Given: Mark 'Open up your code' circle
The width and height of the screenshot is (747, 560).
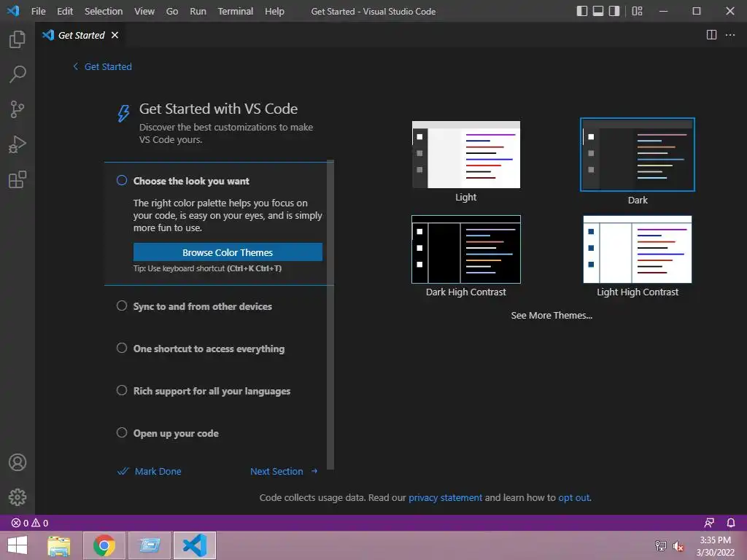Looking at the screenshot, I should 122,433.
